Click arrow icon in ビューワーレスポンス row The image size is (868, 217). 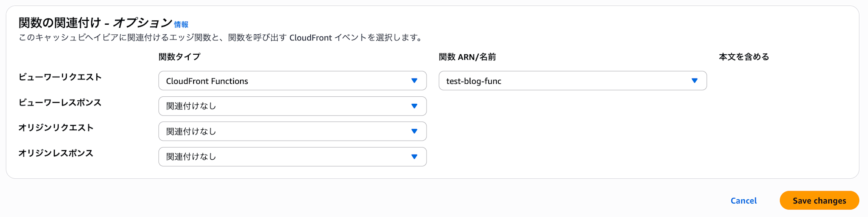pyautogui.click(x=414, y=106)
